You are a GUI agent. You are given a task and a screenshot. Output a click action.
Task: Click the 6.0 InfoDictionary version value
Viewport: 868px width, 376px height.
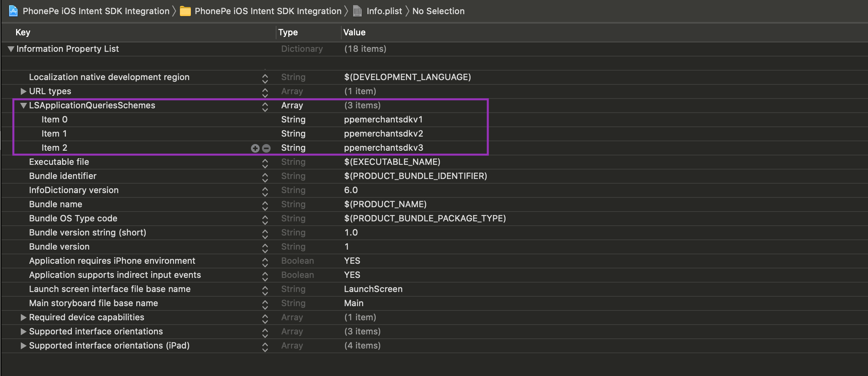click(x=351, y=190)
